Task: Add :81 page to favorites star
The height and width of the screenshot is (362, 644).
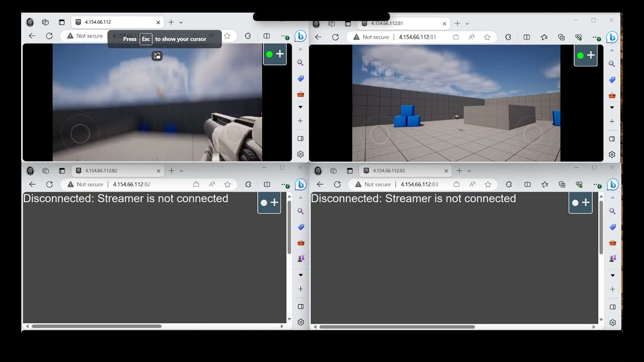Action: click(x=487, y=37)
